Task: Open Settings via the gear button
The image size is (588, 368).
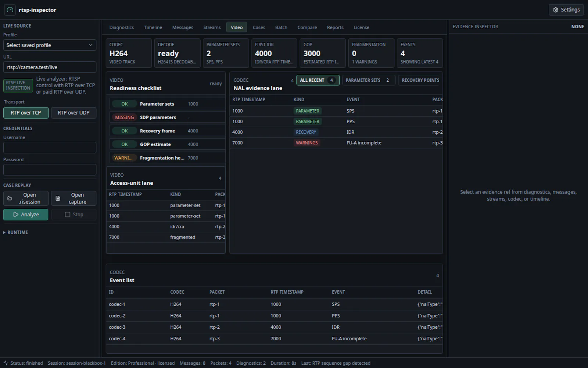Action: tap(566, 10)
